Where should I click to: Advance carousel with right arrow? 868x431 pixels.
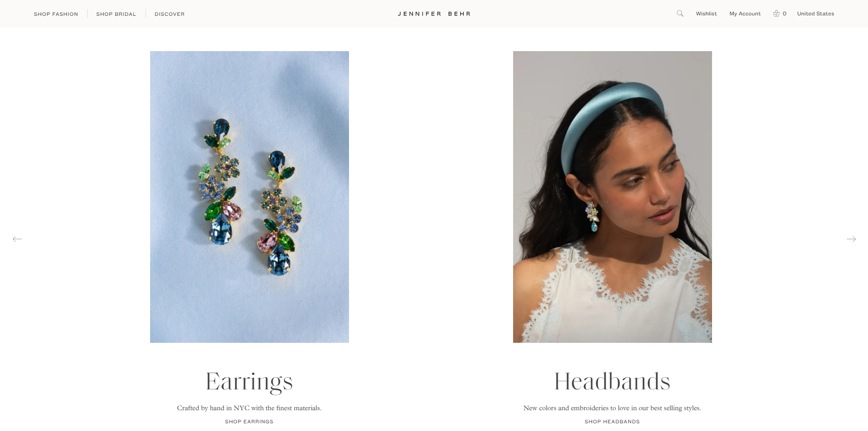point(851,239)
